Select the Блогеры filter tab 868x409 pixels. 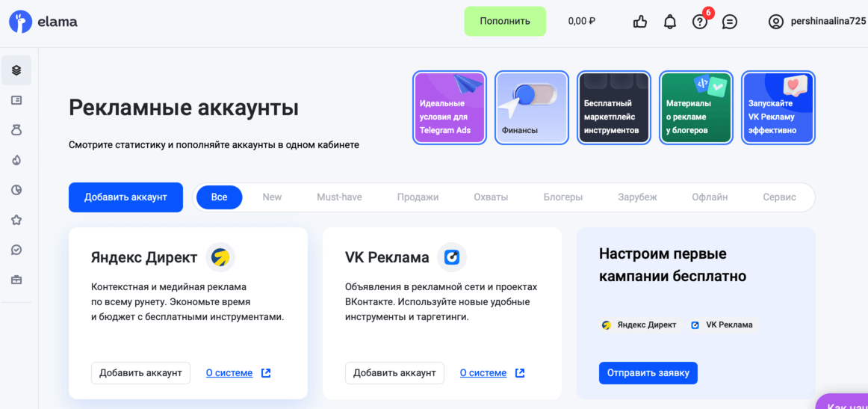(563, 197)
